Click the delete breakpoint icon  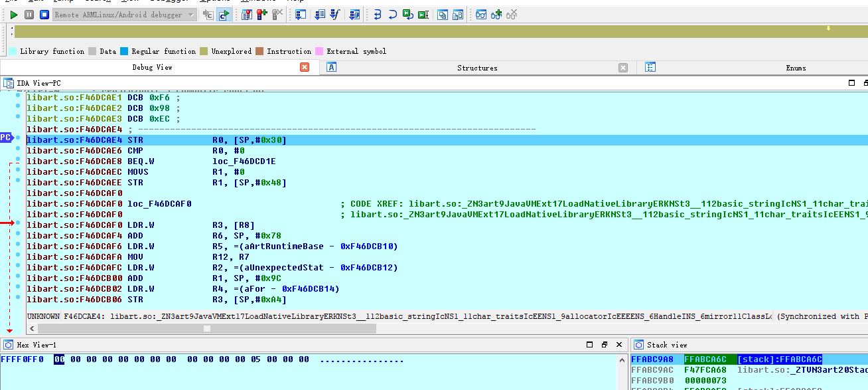[x=277, y=15]
